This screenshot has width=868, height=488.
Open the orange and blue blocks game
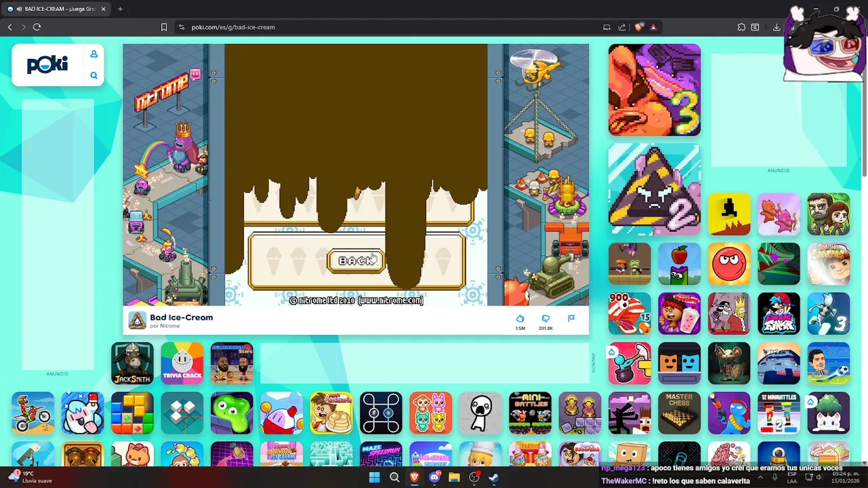pos(679,363)
